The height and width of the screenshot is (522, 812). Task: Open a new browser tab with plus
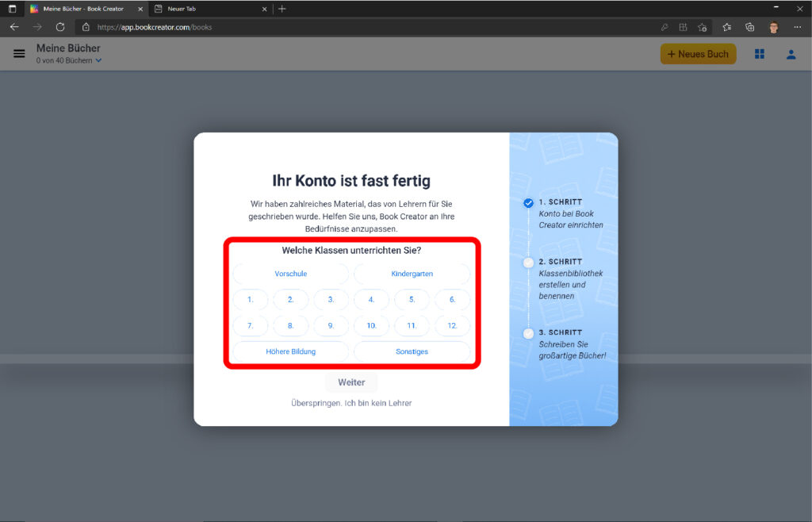click(282, 9)
